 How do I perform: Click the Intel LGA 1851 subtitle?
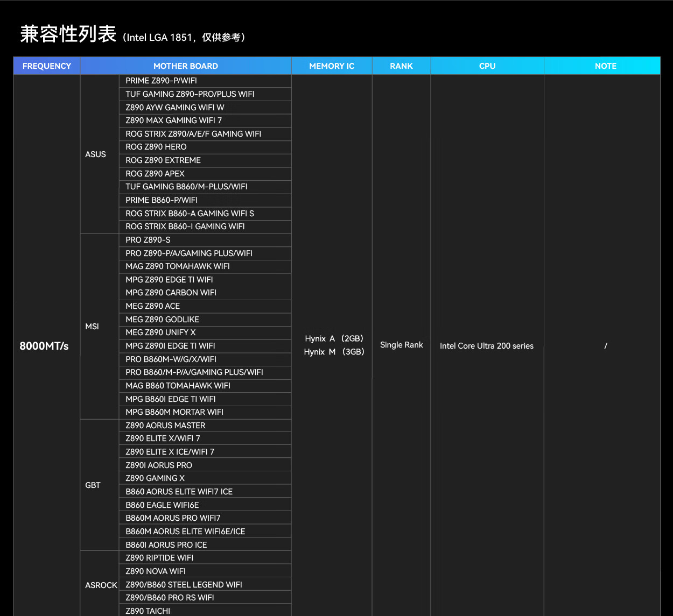click(x=184, y=37)
